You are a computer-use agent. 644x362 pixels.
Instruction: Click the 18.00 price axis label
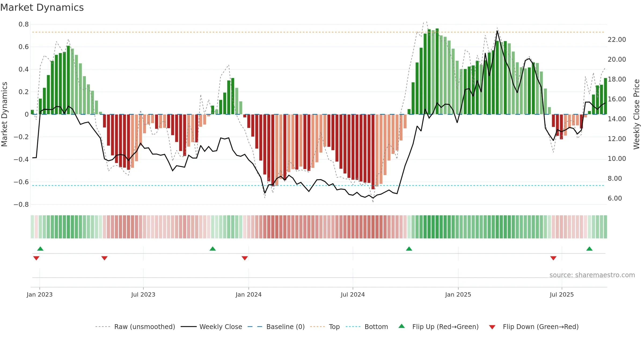click(617, 79)
